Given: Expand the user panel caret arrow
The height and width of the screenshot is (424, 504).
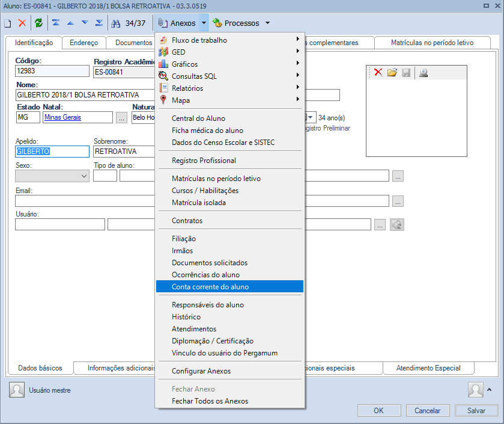Looking at the screenshot, I should (489, 390).
